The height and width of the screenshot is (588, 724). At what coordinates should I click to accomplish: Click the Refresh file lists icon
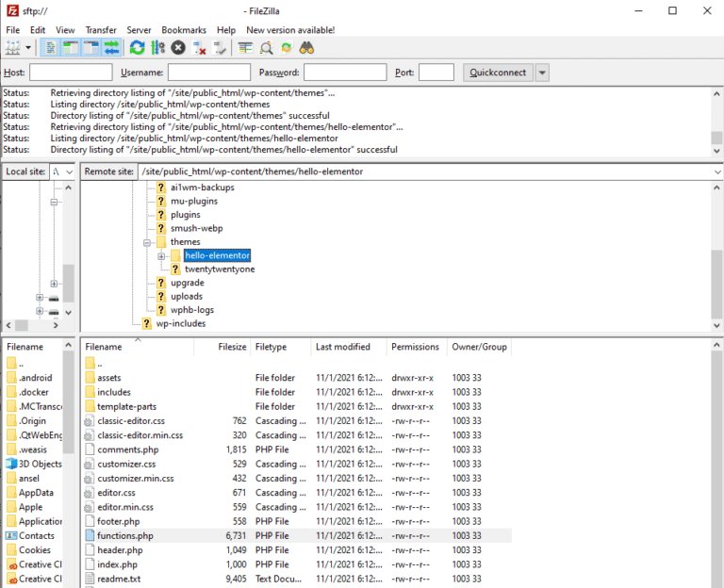(x=138, y=47)
